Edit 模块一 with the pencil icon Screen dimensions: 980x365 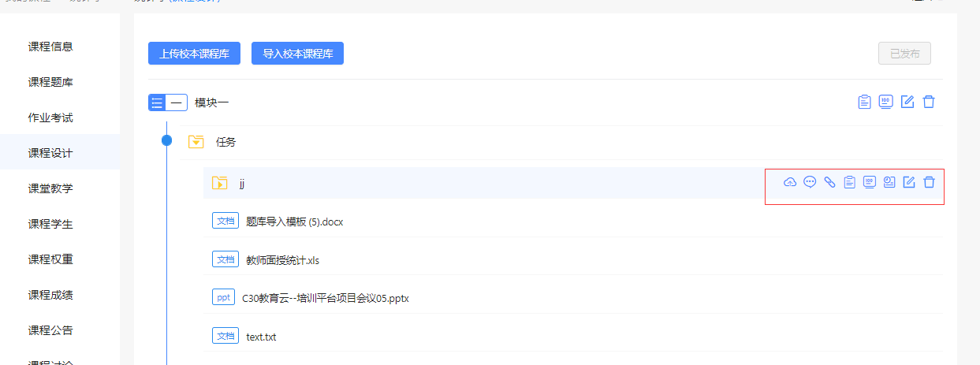click(907, 102)
